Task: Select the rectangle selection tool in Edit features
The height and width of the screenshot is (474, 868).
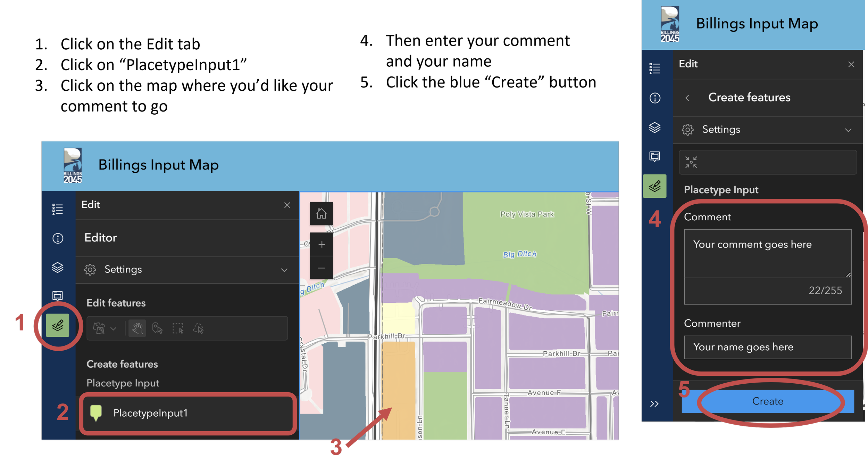Action: [178, 328]
